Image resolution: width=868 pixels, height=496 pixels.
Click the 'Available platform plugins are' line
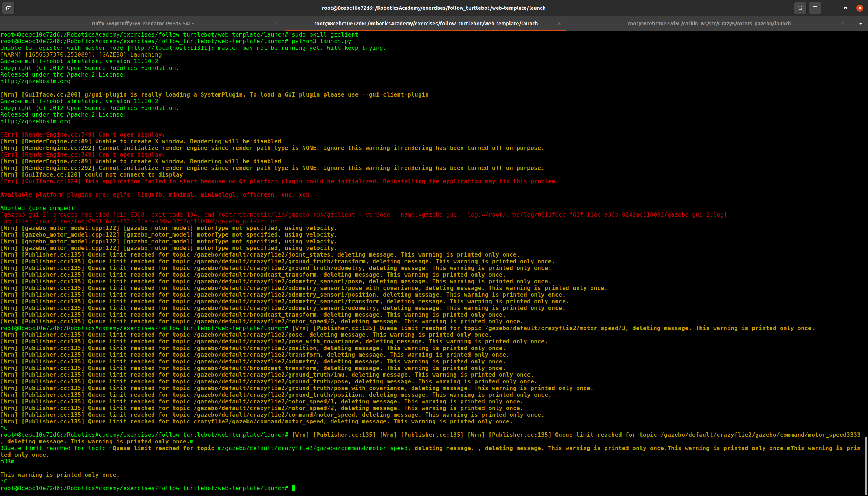click(157, 195)
